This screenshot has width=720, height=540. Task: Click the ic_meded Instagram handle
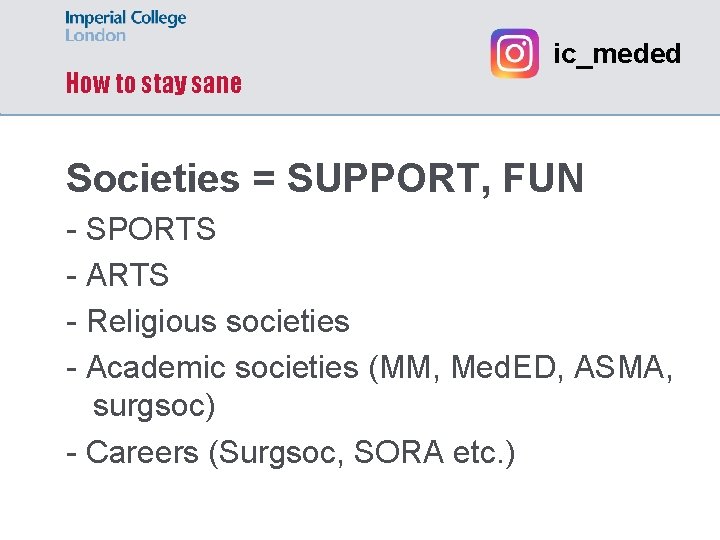[x=617, y=54]
